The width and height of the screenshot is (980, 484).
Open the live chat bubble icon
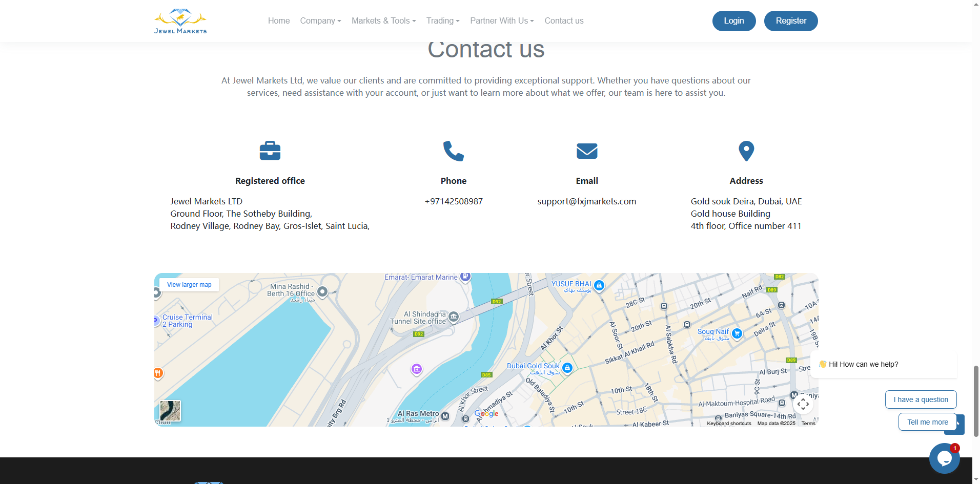[944, 458]
